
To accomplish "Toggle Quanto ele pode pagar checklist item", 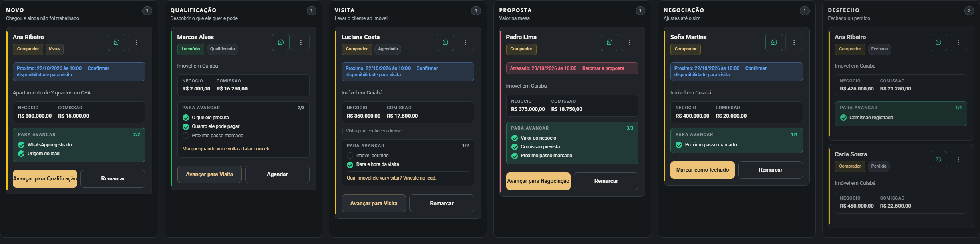I will coord(186,126).
